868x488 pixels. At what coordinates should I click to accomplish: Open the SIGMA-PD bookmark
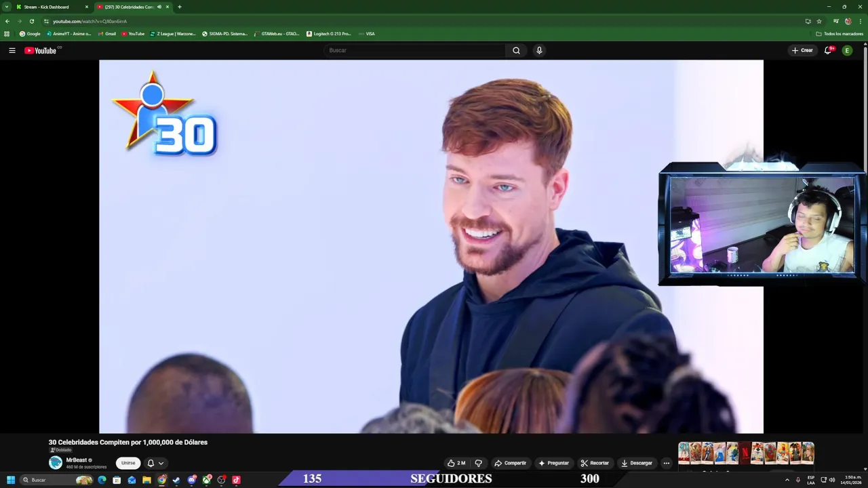click(x=224, y=33)
